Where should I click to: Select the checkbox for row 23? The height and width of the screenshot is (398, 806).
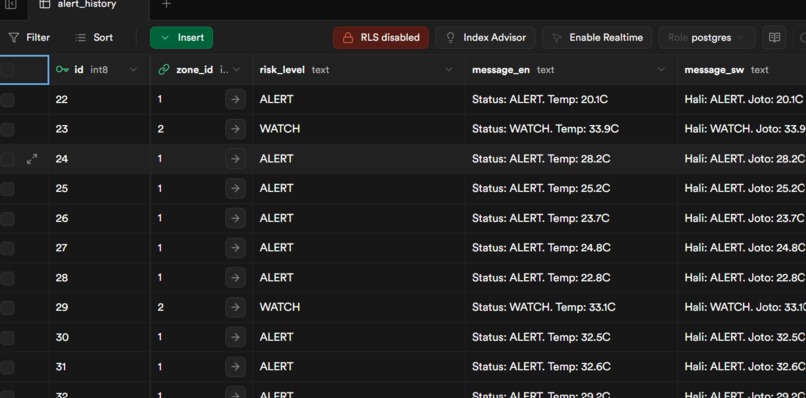(7, 130)
